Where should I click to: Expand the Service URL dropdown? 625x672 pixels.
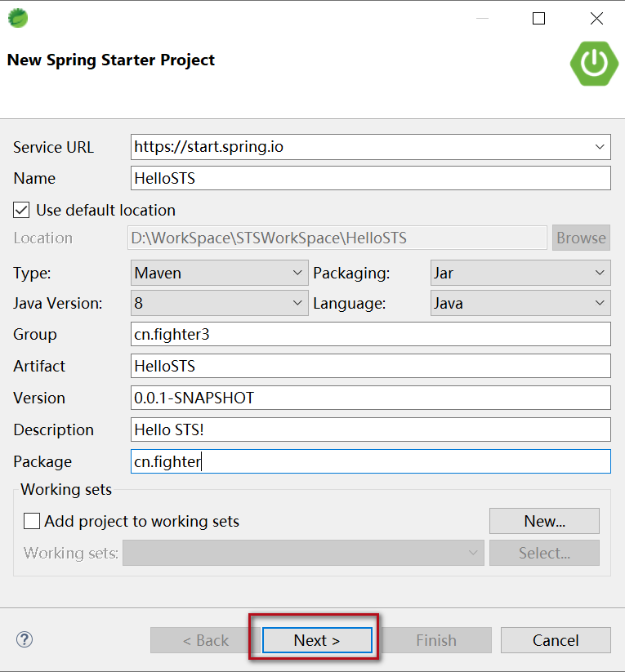[x=601, y=147]
